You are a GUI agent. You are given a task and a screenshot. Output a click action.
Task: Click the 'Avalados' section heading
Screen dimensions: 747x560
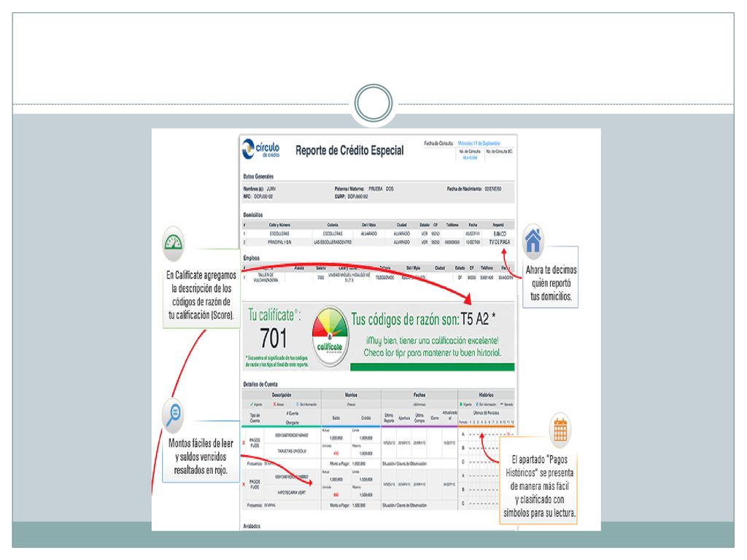click(x=252, y=526)
